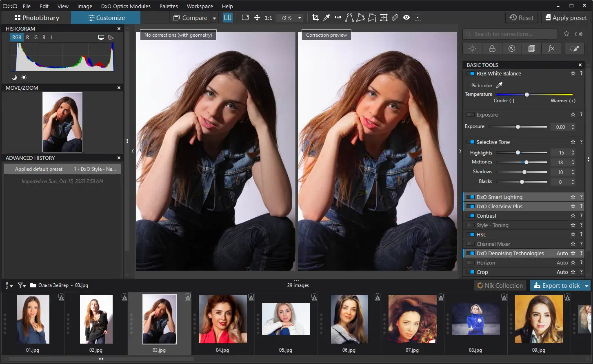Toggle DxO Smart Lighting on or off
Viewport: 593px width, 364px height.
coord(471,197)
